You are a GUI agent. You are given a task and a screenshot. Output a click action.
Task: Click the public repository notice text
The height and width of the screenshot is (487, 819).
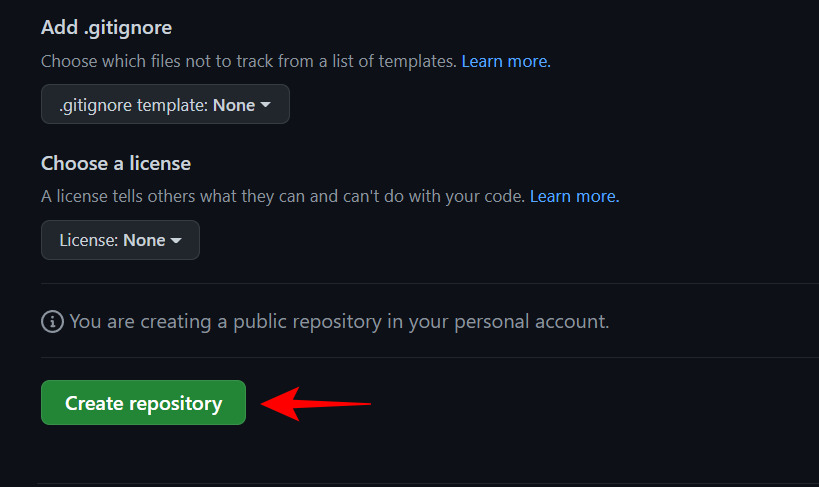tap(340, 322)
